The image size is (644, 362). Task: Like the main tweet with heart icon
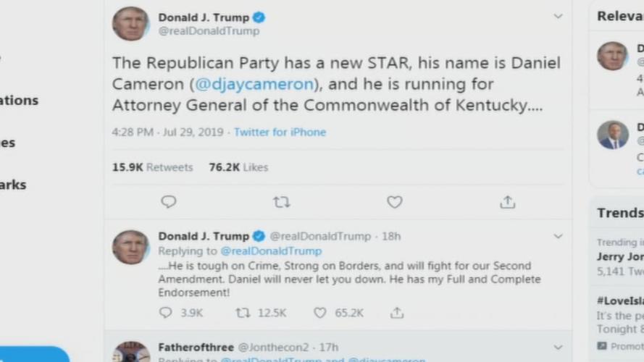(394, 202)
